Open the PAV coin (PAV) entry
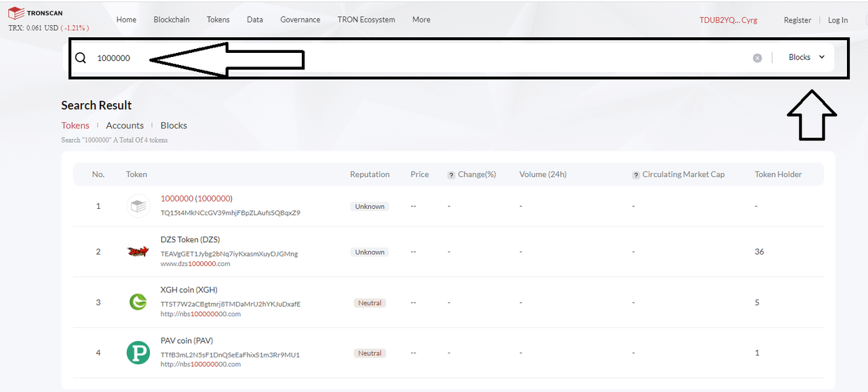The image size is (868, 392). [x=186, y=340]
